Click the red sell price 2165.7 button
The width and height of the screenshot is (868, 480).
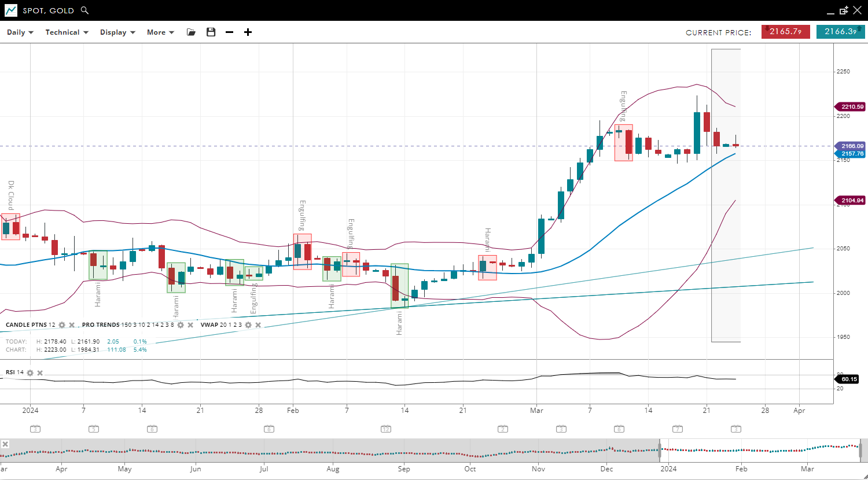[x=785, y=32]
